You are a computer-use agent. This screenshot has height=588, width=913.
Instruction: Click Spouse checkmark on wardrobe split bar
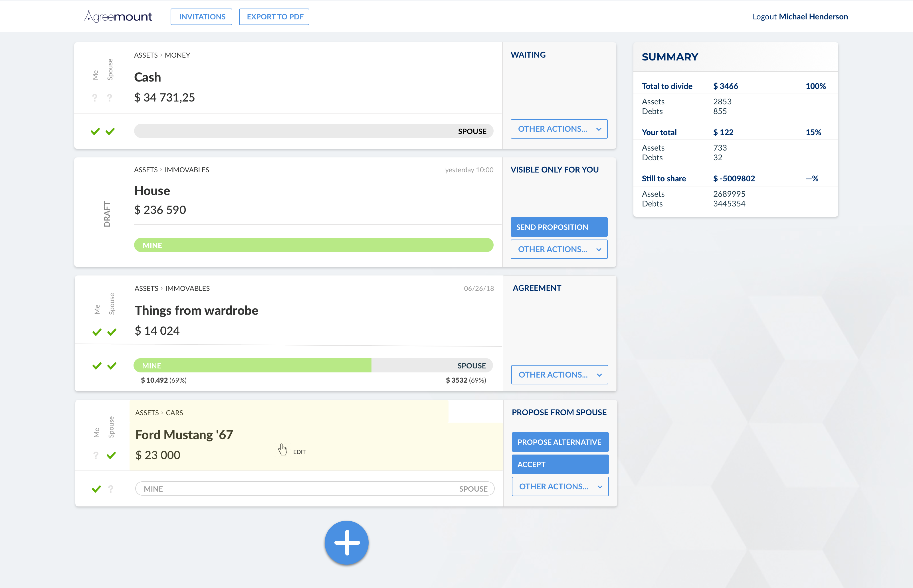coord(112,366)
